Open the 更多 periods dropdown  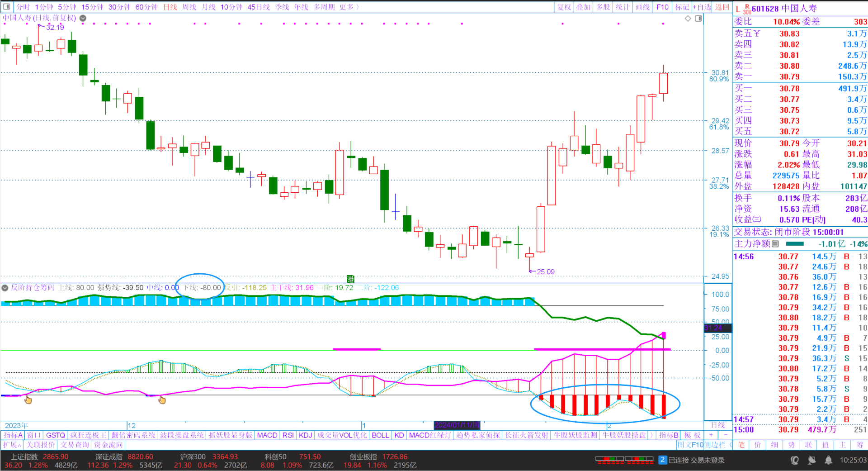349,7
